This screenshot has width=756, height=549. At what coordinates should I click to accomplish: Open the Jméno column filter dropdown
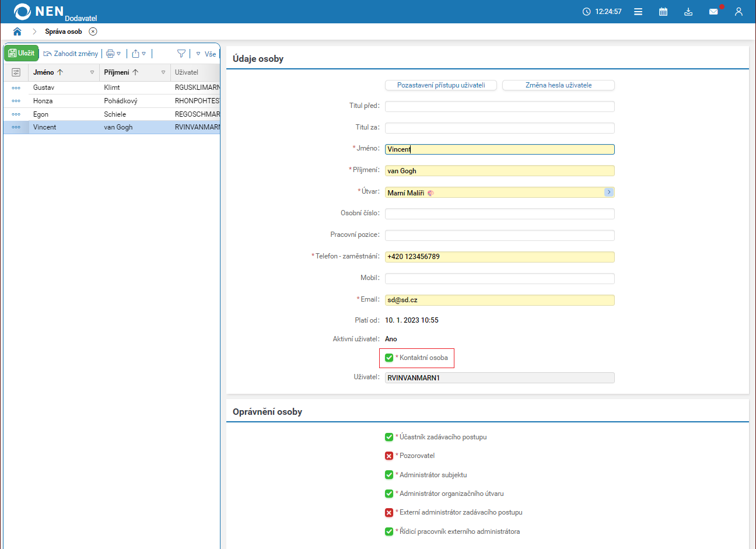(92, 72)
